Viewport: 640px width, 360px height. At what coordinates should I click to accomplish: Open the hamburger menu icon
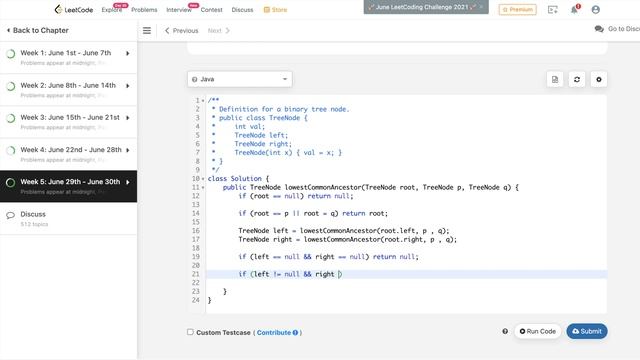(147, 31)
